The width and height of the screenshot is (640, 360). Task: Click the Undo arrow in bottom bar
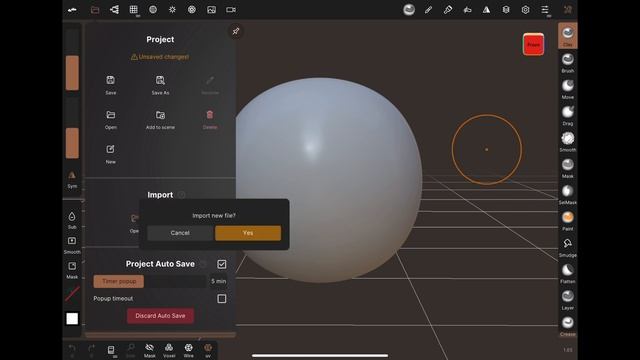(72, 349)
